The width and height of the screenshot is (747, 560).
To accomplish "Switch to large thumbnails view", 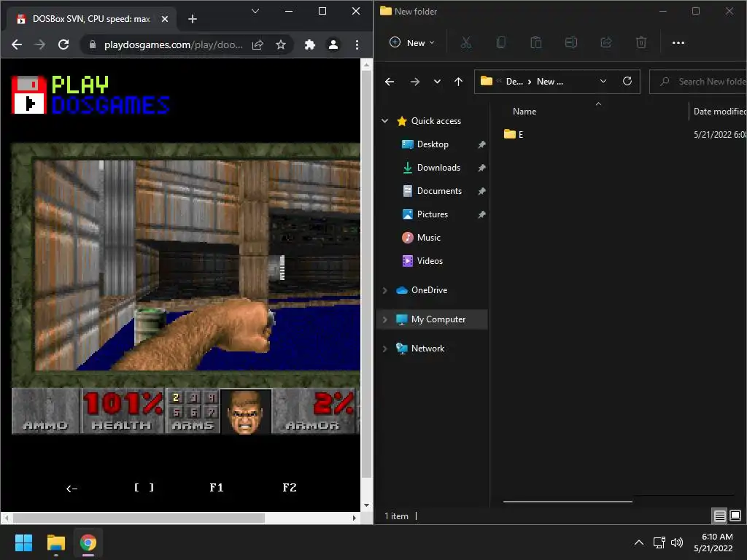I will coord(735,516).
